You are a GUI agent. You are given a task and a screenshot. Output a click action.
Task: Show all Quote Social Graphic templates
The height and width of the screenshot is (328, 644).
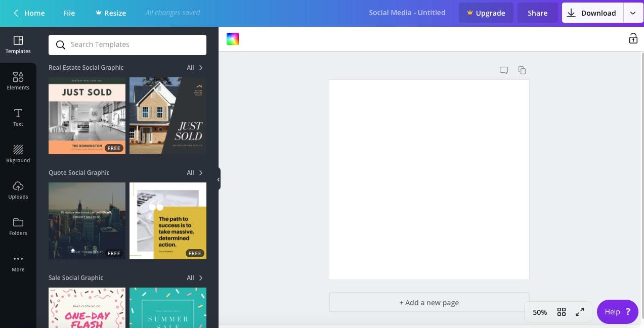point(195,172)
